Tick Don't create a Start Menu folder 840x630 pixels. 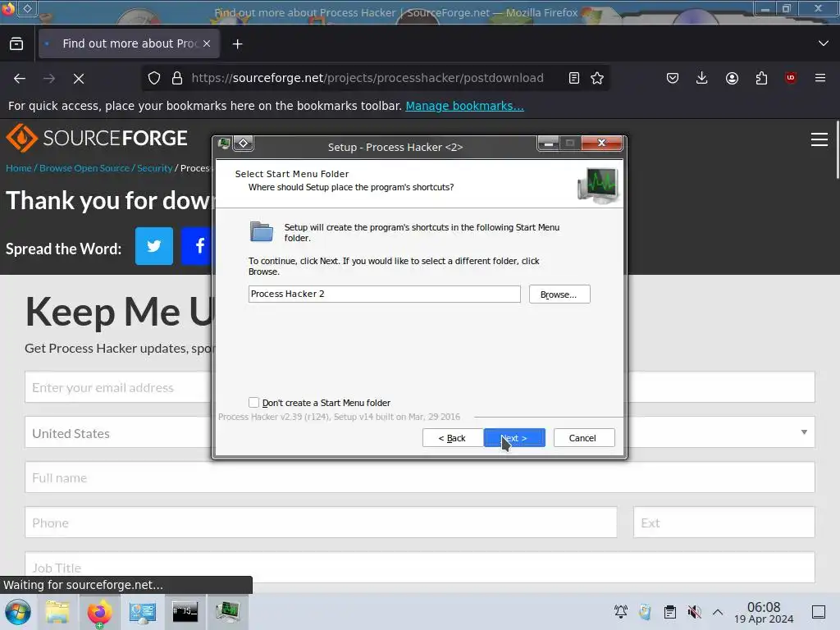click(254, 402)
